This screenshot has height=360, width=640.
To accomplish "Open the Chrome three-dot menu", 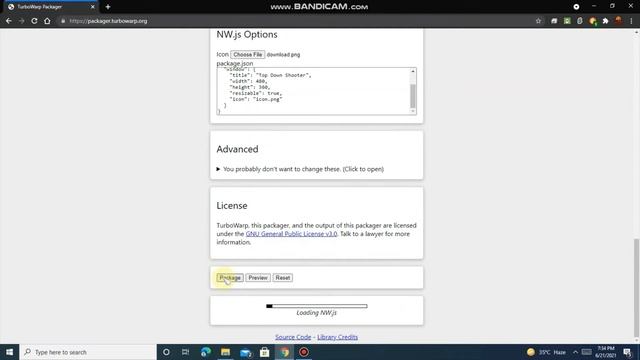I will [631, 21].
